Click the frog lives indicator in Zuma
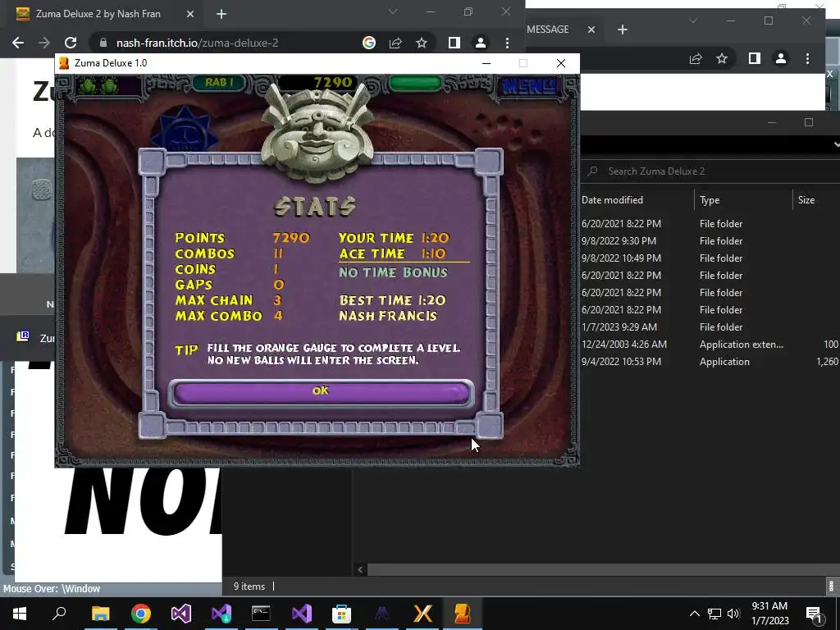 (98, 85)
